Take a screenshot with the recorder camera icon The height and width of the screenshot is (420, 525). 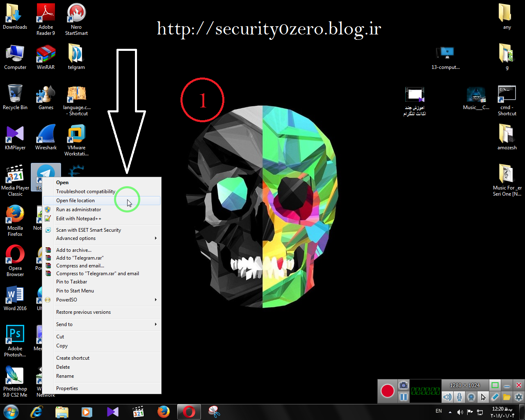tap(404, 385)
